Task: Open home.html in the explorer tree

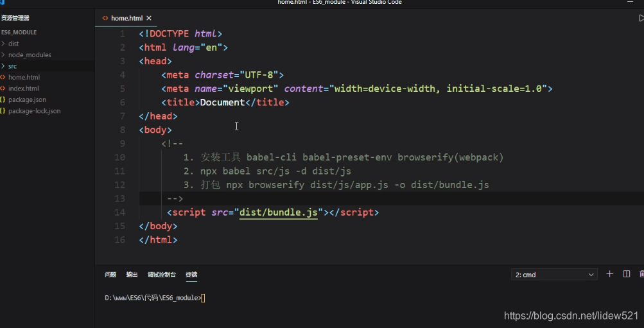Action: 24,77
